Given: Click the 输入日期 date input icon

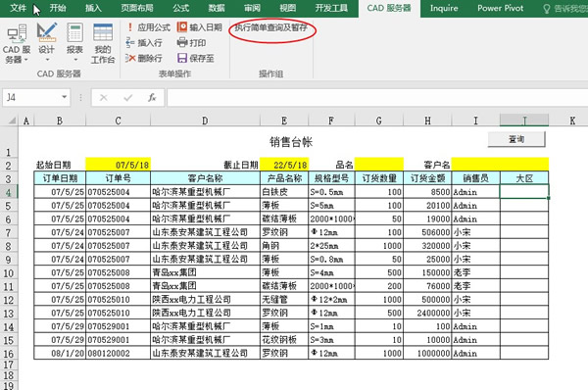Looking at the screenshot, I should tap(182, 27).
